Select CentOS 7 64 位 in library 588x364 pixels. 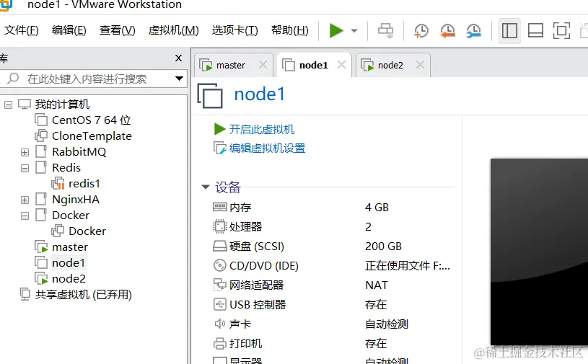tap(91, 120)
